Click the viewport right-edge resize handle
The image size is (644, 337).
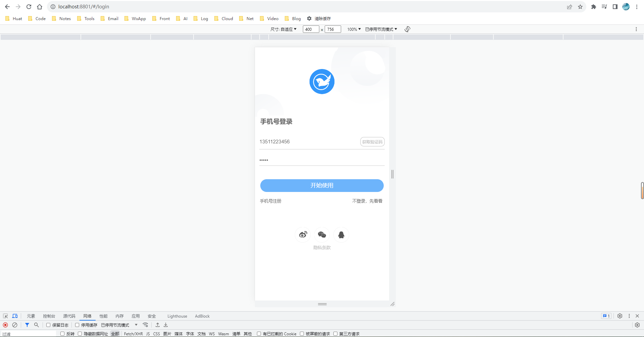pyautogui.click(x=392, y=174)
